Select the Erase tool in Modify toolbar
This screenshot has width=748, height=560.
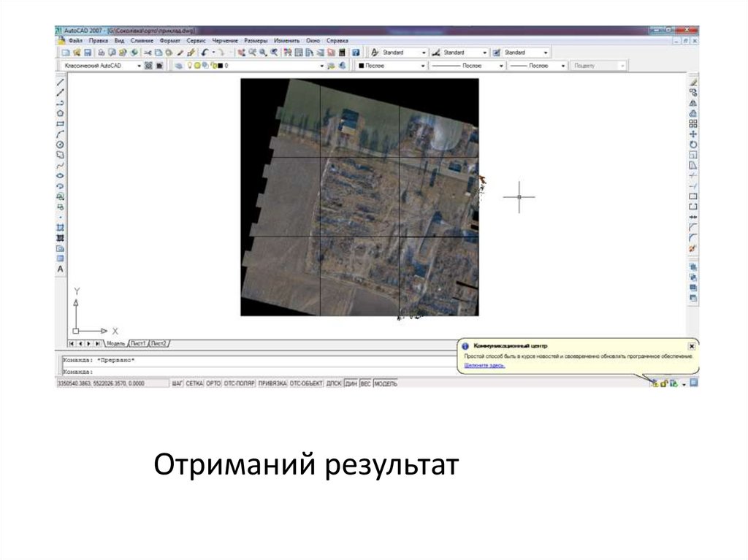click(x=693, y=83)
